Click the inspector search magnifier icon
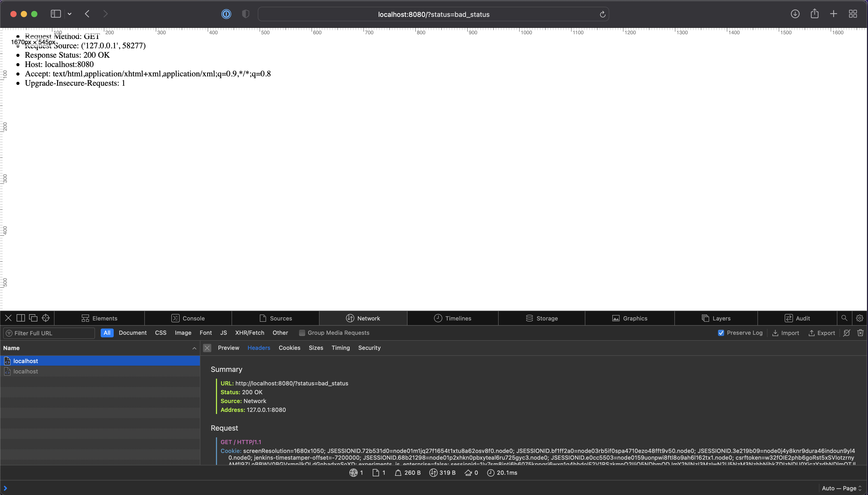 (844, 318)
